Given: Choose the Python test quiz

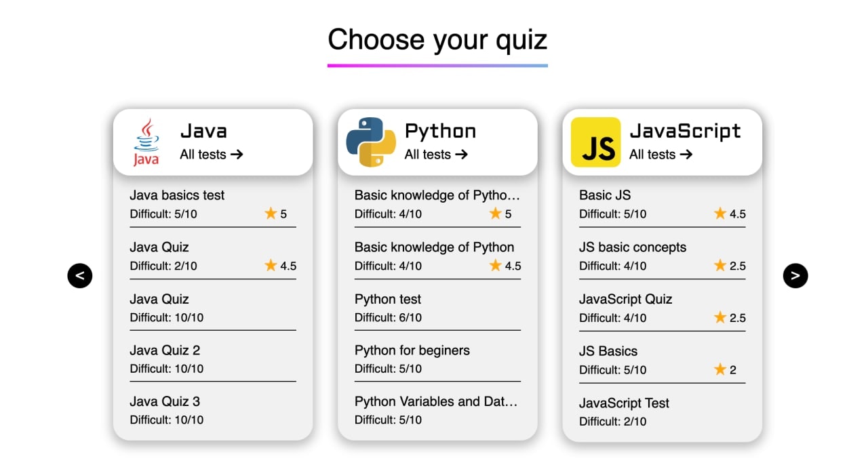Looking at the screenshot, I should 437,308.
